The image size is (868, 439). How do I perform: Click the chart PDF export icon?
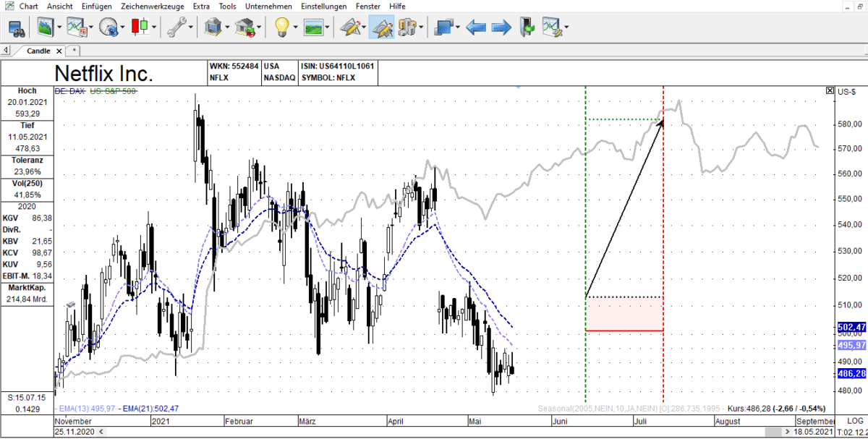[x=77, y=28]
